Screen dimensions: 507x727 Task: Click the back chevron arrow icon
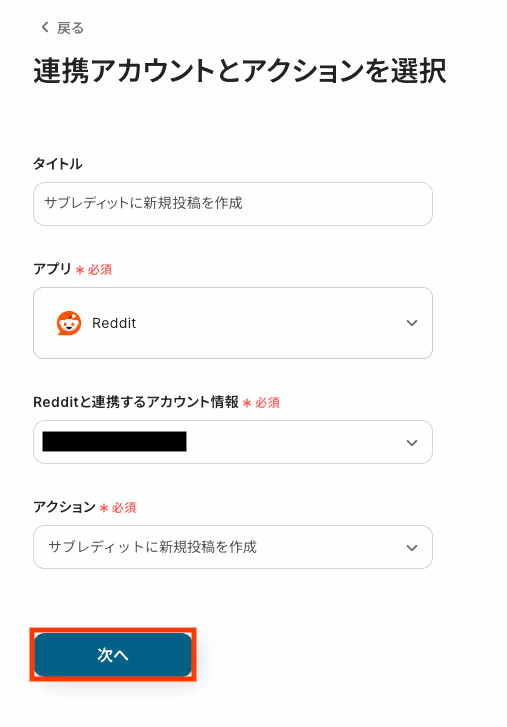pyautogui.click(x=45, y=27)
